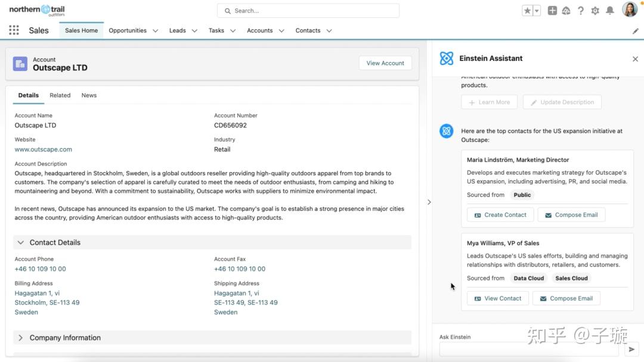The image size is (644, 362).
Task: Open help via the question mark icon
Action: pyautogui.click(x=580, y=10)
